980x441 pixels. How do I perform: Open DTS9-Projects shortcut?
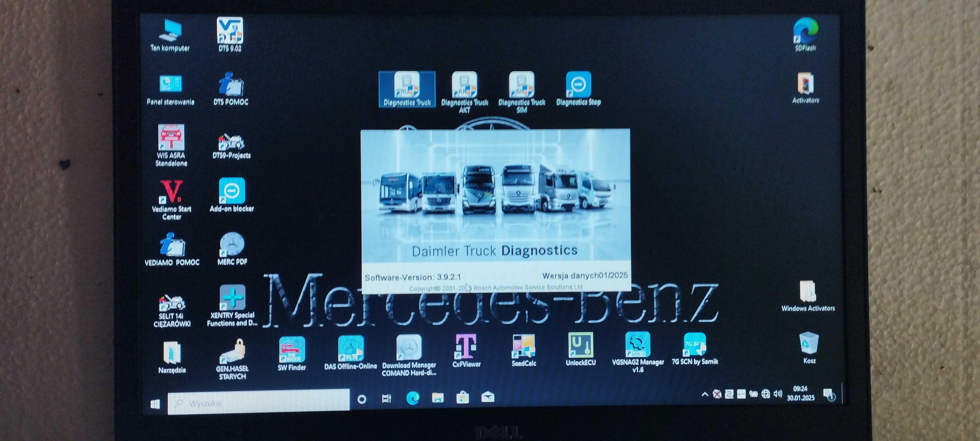tap(231, 146)
